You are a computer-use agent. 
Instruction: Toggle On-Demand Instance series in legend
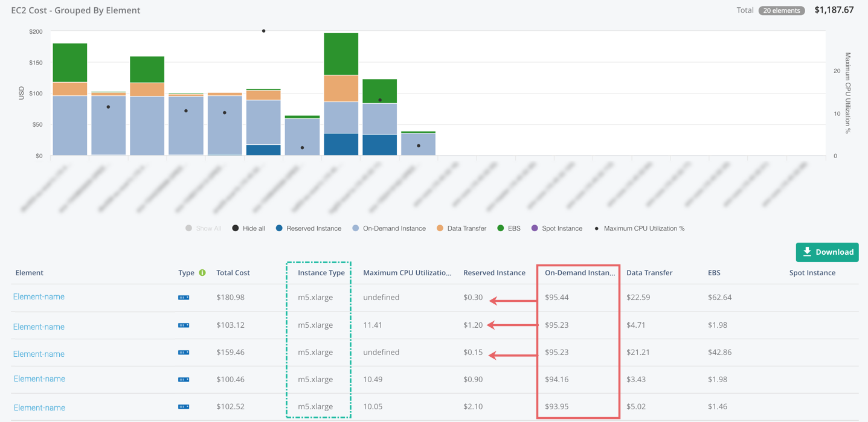[x=388, y=228]
